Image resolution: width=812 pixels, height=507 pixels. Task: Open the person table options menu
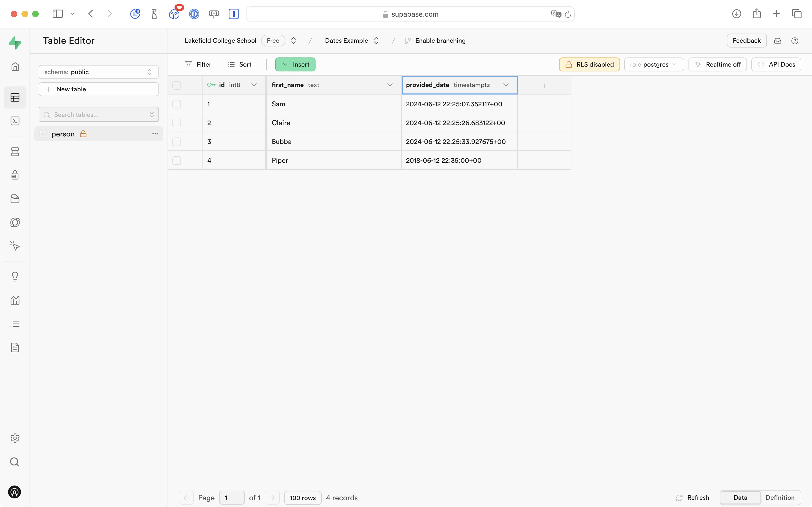155,134
